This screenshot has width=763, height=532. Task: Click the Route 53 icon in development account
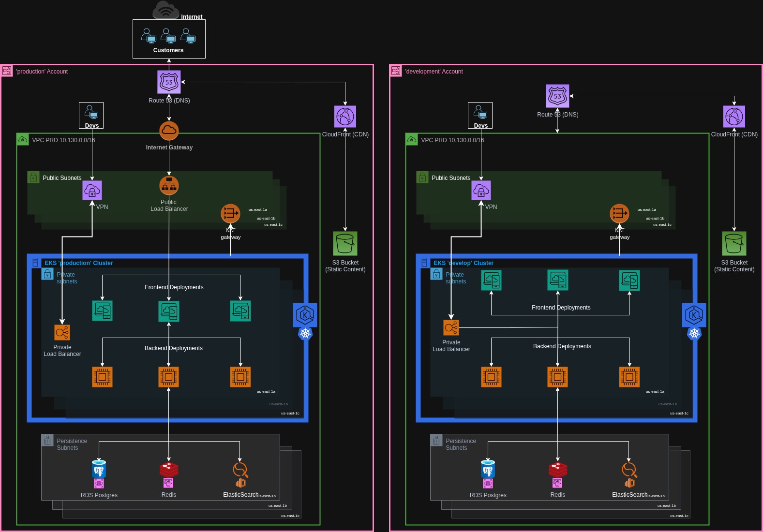click(557, 96)
